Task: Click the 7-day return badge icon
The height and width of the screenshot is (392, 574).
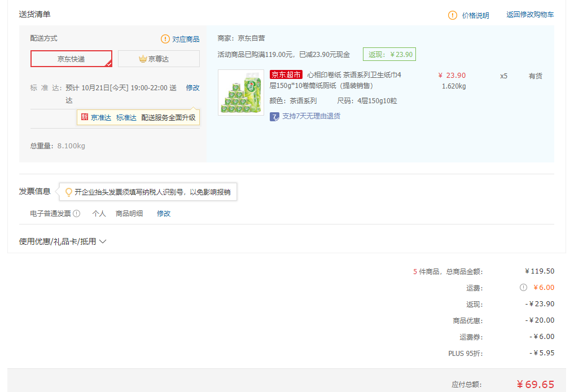Action: point(274,117)
